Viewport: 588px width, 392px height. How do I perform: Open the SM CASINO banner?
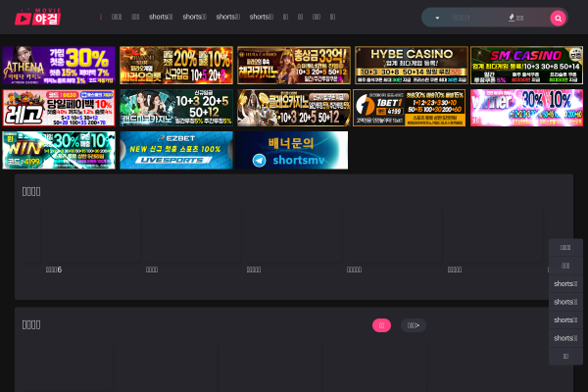tap(526, 66)
